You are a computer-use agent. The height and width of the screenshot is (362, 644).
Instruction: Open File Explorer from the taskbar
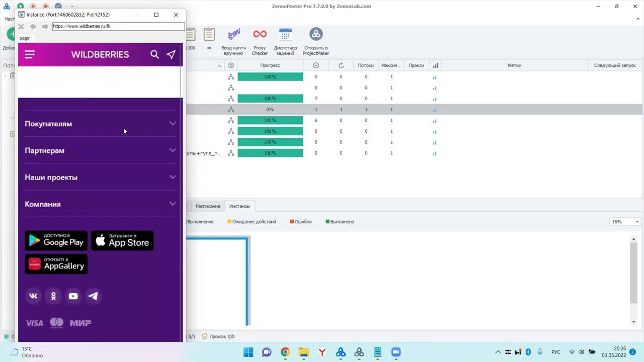pyautogui.click(x=303, y=352)
